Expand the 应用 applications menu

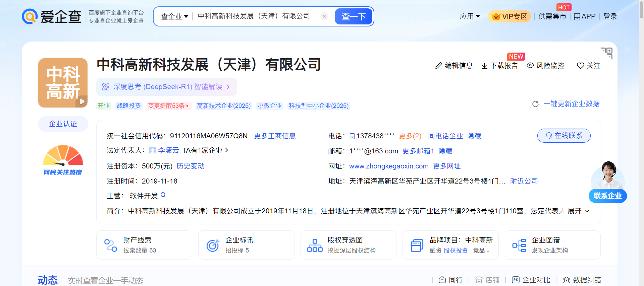coord(470,16)
